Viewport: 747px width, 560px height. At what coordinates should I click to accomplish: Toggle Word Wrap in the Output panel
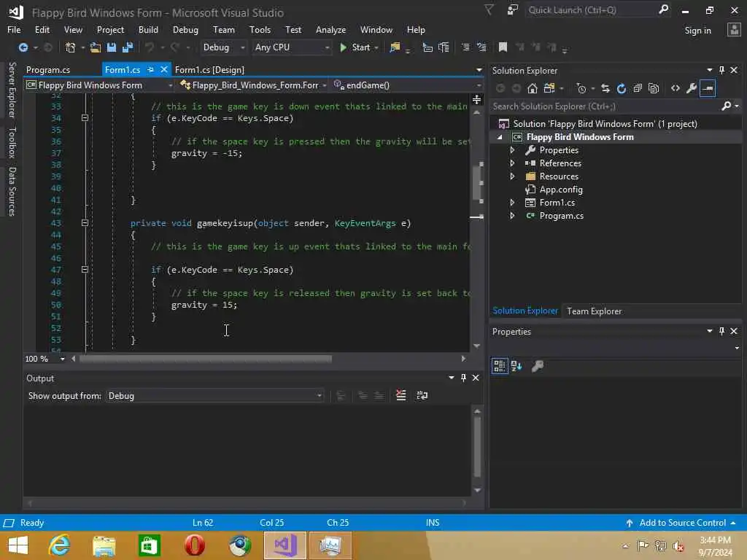click(422, 395)
